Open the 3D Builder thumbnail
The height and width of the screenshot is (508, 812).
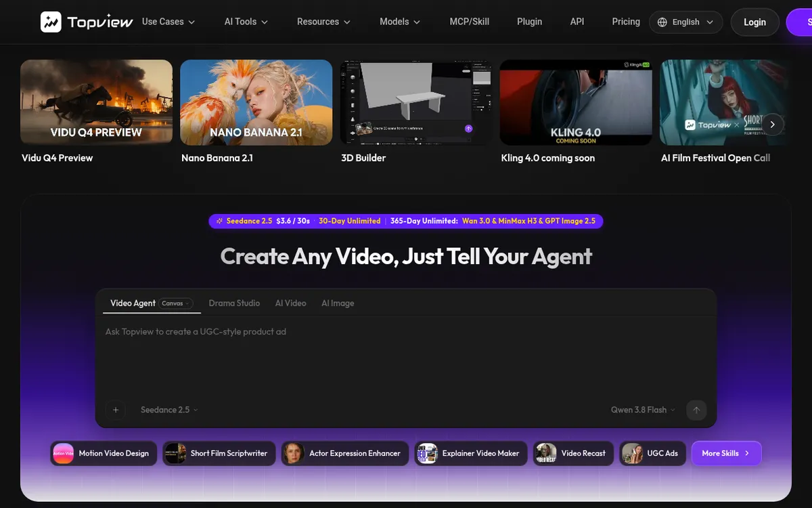416,102
